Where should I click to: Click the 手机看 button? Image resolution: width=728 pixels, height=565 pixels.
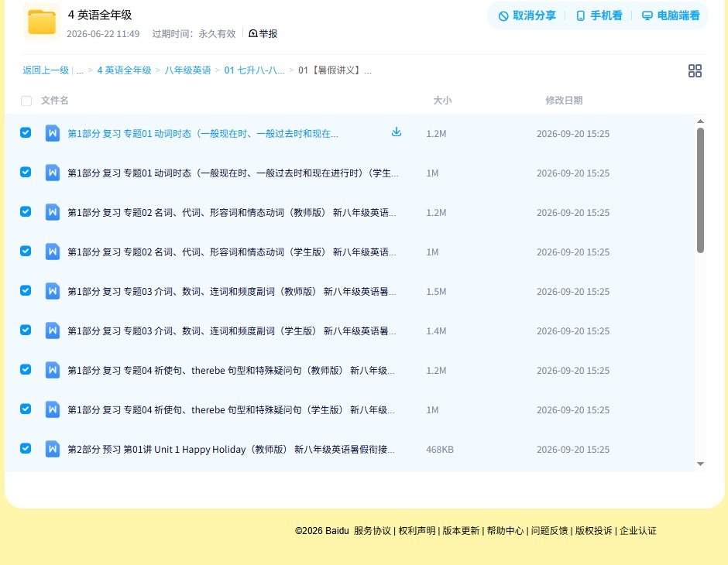pos(599,15)
